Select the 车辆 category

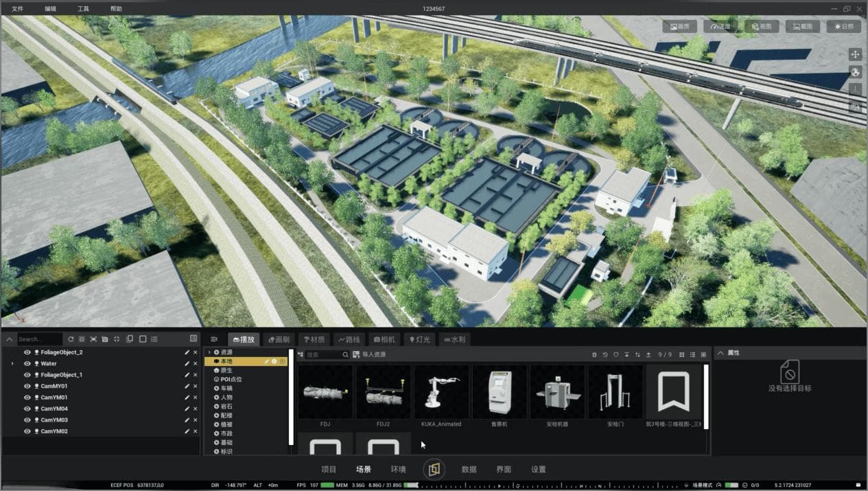pyautogui.click(x=226, y=388)
